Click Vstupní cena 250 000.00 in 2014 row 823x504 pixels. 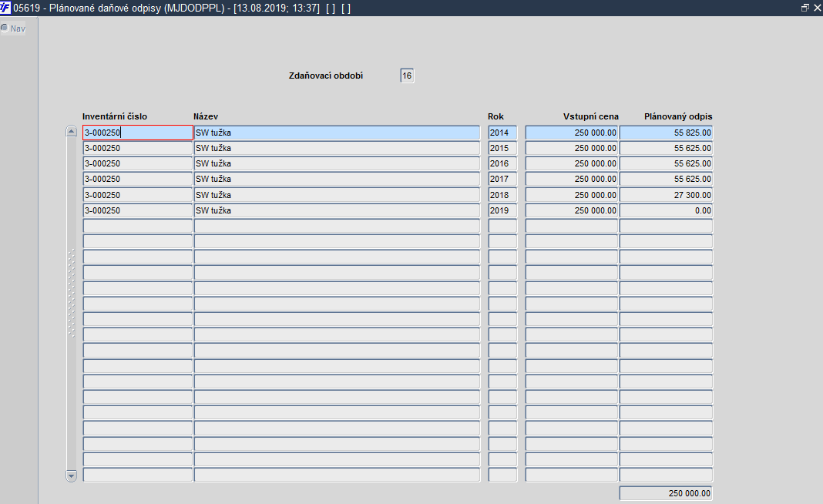point(572,133)
